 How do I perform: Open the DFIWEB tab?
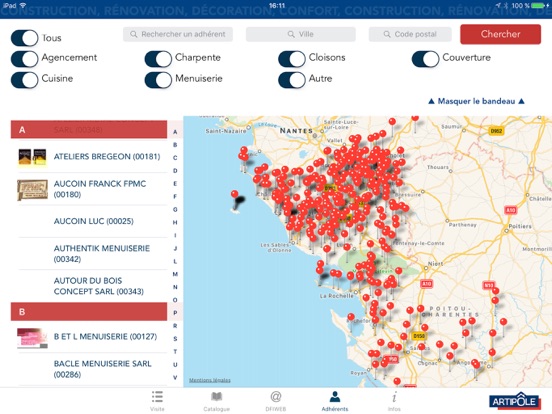[x=275, y=401]
